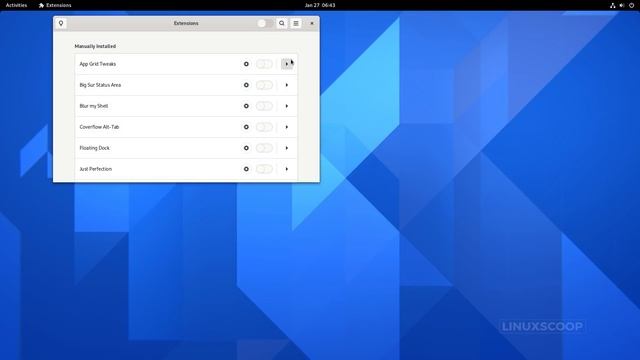The height and width of the screenshot is (360, 640).
Task: Toggle the global extensions switch in header
Action: (265, 23)
